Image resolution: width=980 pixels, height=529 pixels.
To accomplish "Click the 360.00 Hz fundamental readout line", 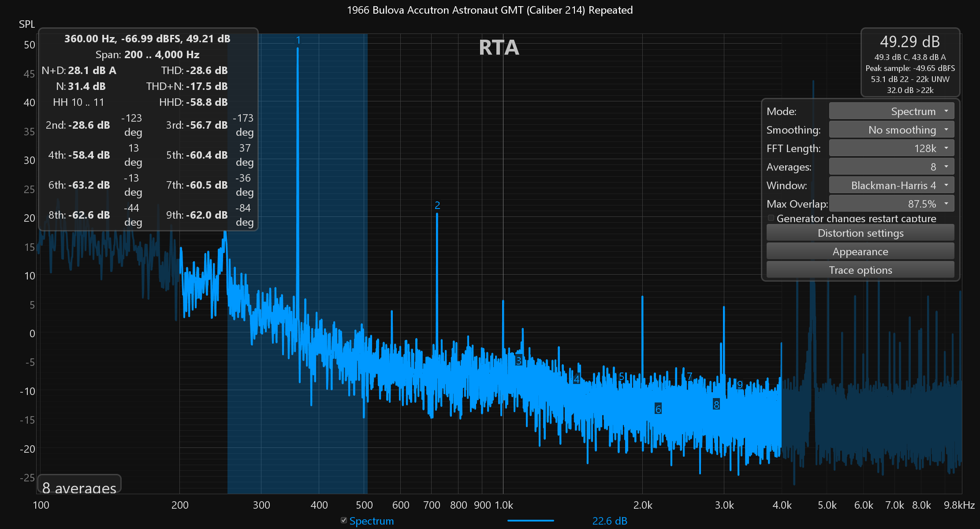I will [147, 39].
